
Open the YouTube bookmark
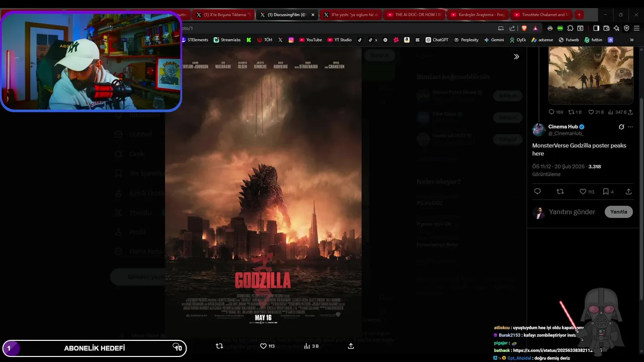pyautogui.click(x=310, y=40)
